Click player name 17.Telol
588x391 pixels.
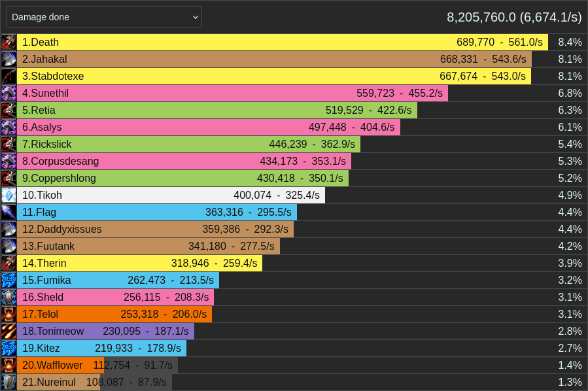[40, 314]
